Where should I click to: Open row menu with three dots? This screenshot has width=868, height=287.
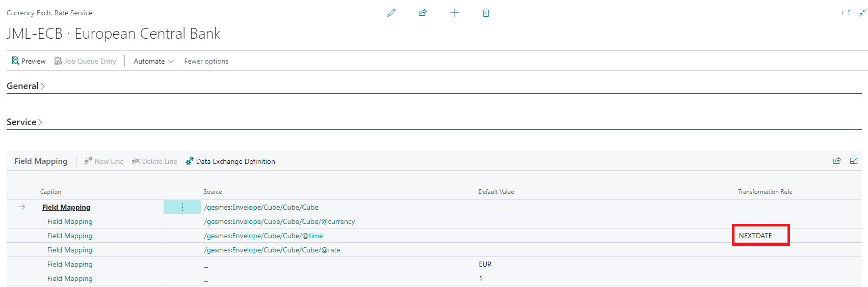pos(182,207)
